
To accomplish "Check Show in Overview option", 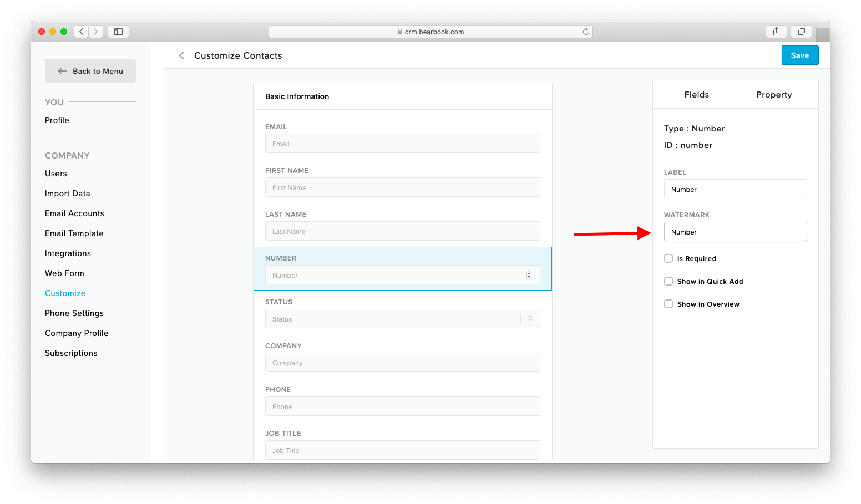I will [668, 304].
